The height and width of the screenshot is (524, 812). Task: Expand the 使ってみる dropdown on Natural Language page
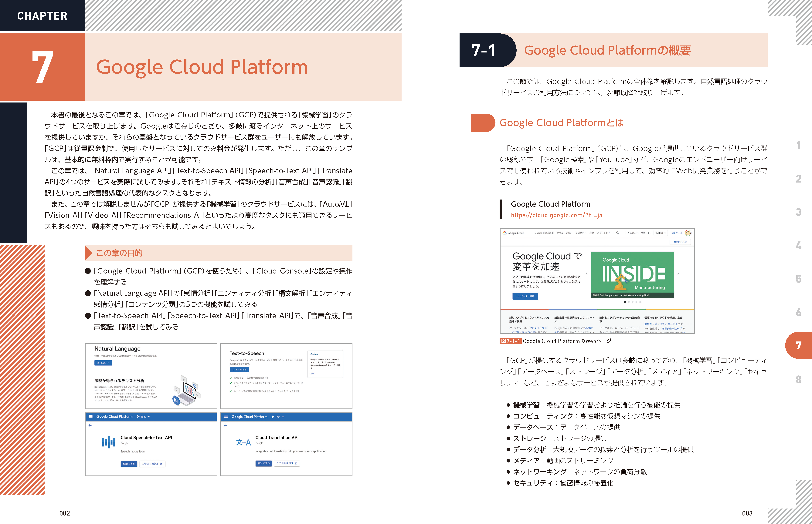(103, 363)
